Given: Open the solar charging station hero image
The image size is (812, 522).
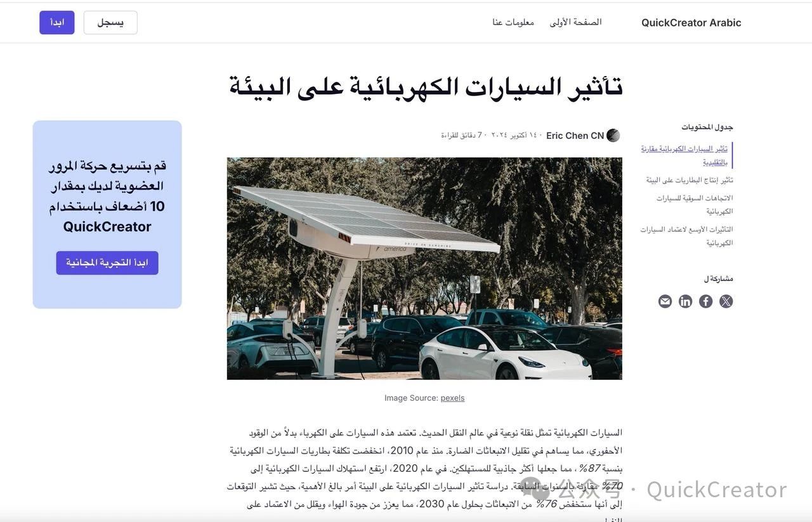Looking at the screenshot, I should (x=424, y=268).
